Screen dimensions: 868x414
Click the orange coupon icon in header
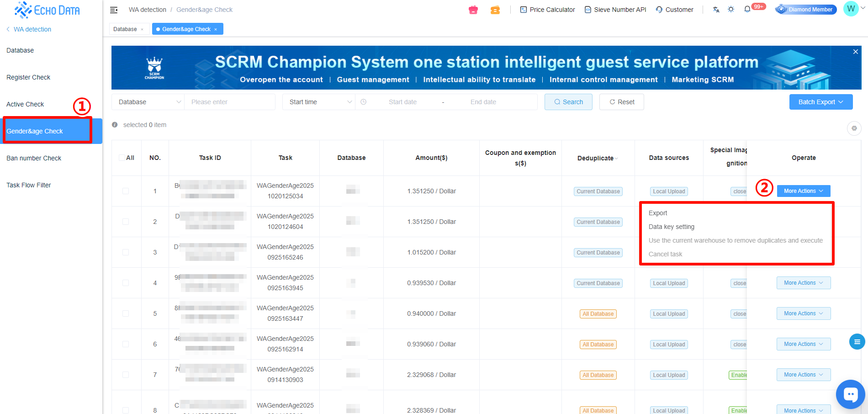tap(495, 10)
